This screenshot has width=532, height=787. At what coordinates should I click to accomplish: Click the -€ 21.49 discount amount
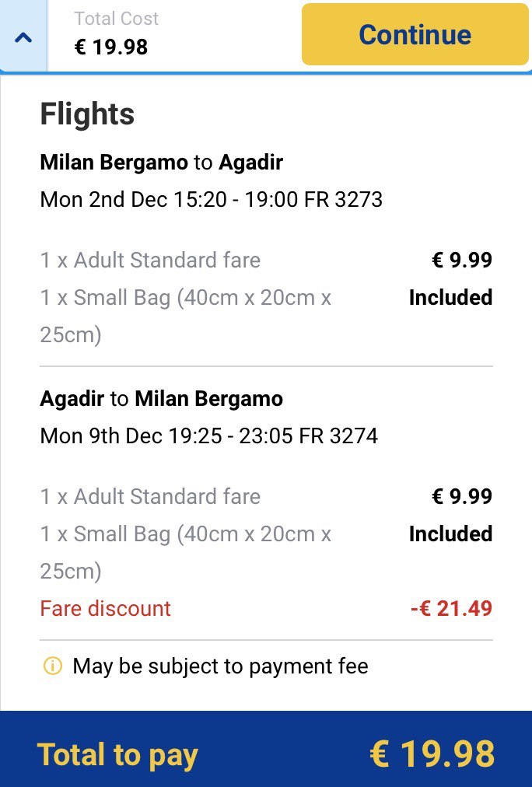(451, 608)
